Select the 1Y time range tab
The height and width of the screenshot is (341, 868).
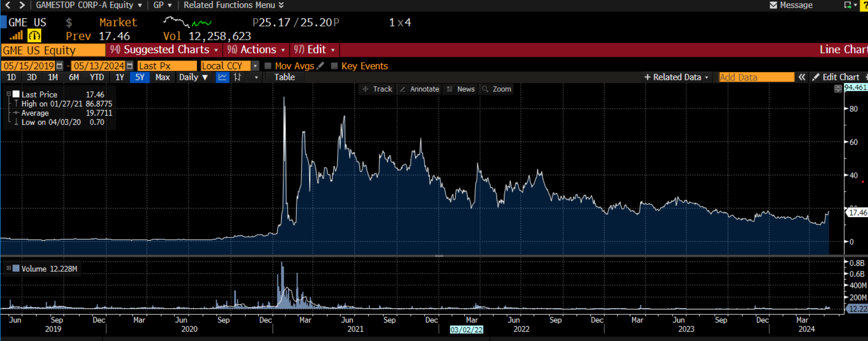click(120, 77)
